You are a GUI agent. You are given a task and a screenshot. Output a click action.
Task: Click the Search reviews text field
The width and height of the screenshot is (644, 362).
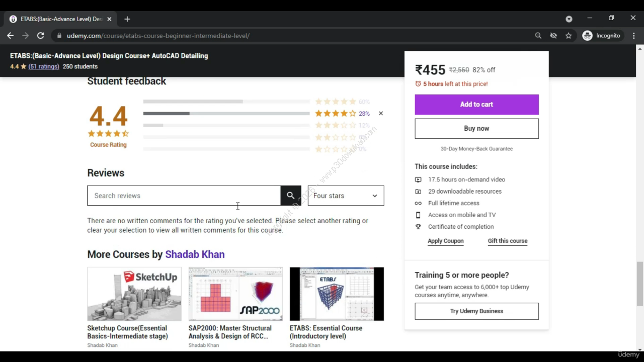(x=184, y=196)
